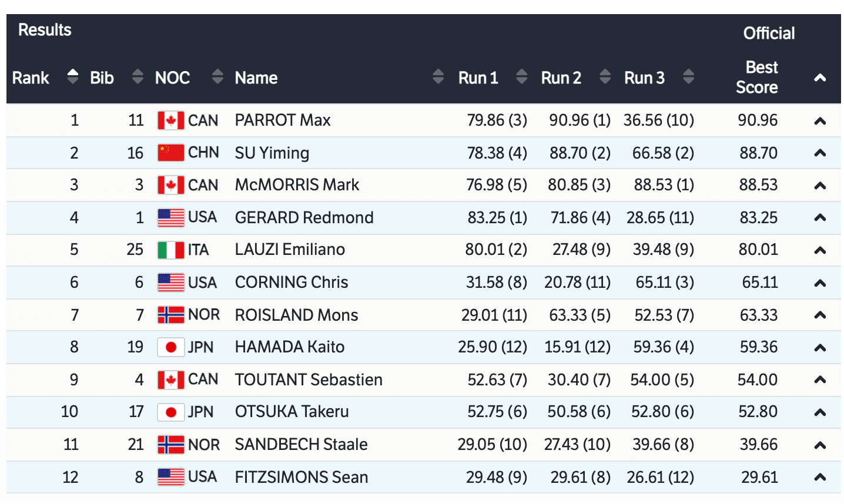Click the Canada flag beside PARROT Max

pyautogui.click(x=170, y=120)
